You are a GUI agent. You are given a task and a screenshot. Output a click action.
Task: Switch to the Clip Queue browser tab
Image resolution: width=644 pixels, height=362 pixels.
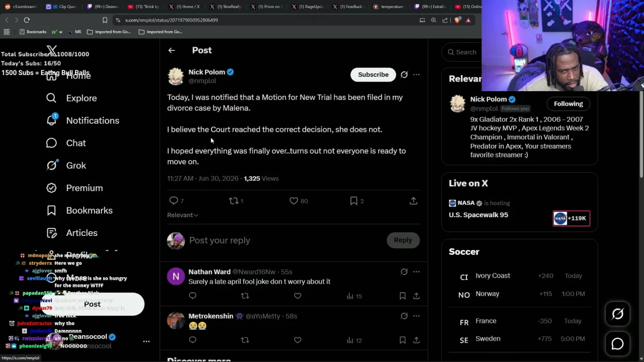[x=61, y=6]
